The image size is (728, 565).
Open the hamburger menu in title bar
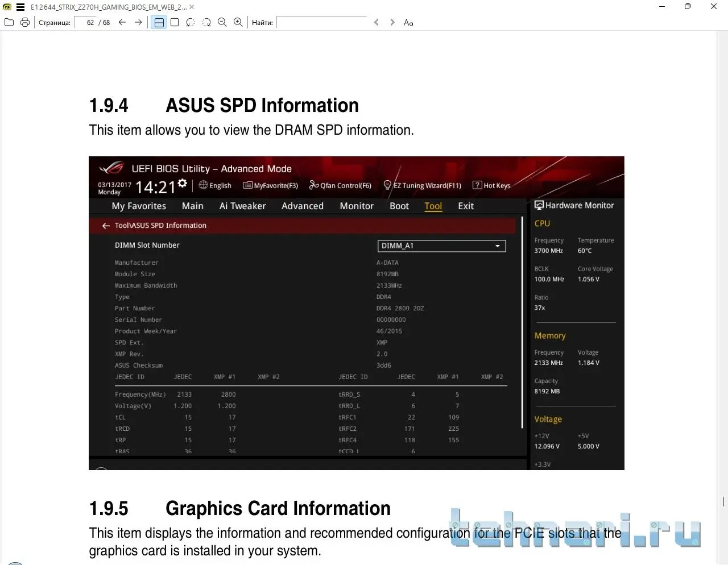click(20, 7)
